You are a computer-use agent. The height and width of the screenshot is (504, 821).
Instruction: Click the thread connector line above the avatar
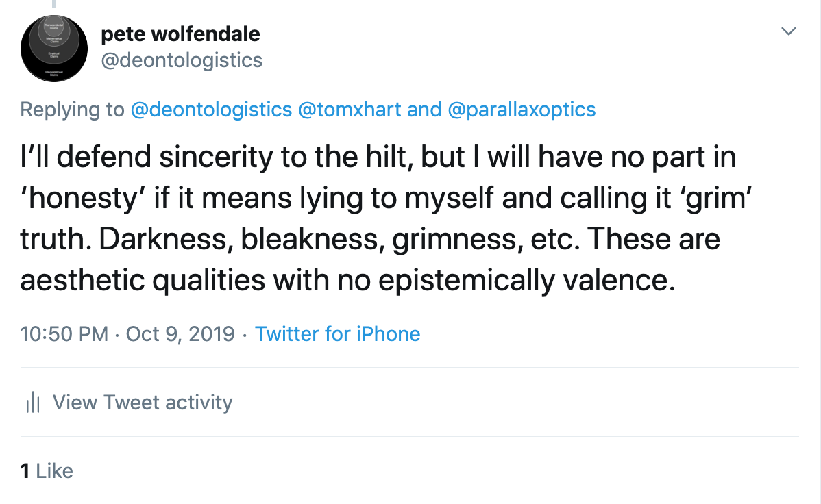coord(54,4)
